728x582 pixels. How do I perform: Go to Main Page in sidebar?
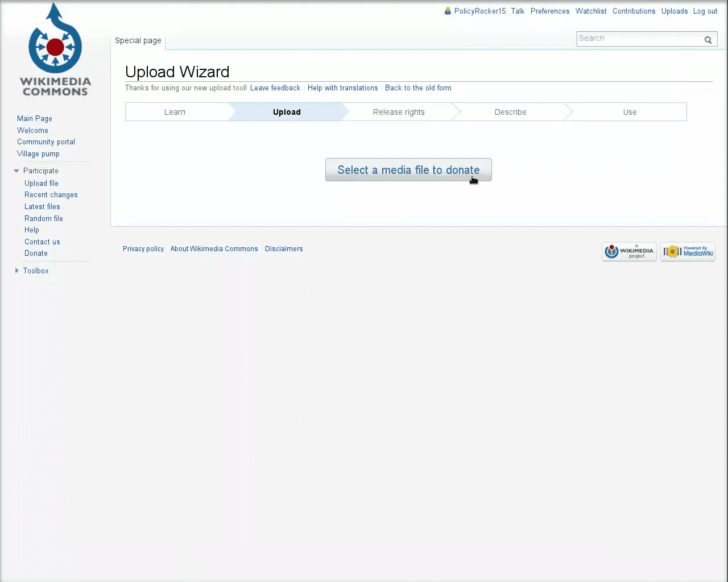[35, 118]
